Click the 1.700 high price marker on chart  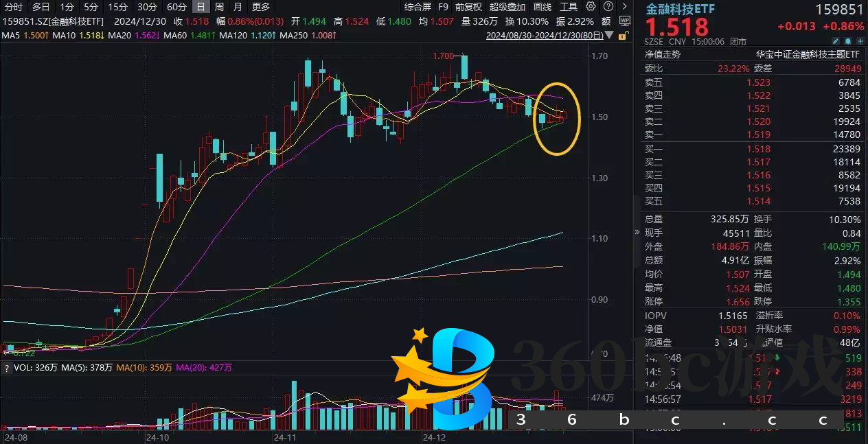[x=444, y=56]
